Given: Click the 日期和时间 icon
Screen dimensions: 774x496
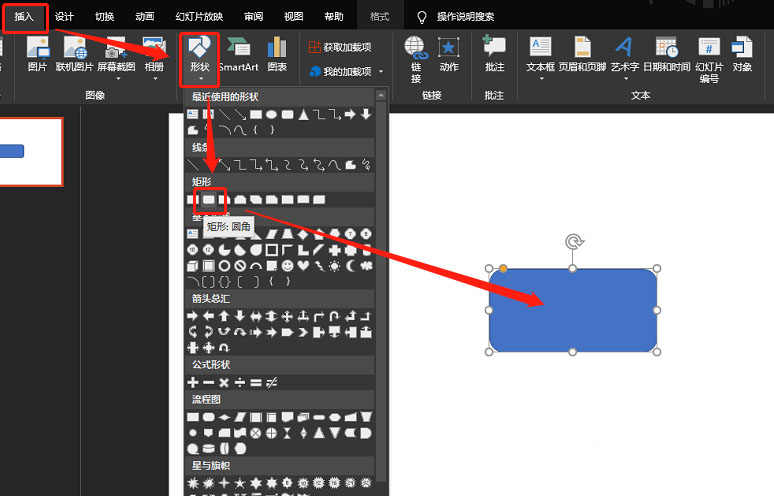Looking at the screenshot, I should click(666, 54).
